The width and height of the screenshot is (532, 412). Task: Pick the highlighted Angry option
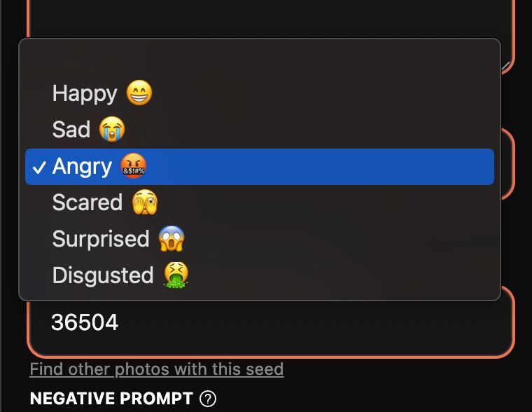tap(260, 167)
